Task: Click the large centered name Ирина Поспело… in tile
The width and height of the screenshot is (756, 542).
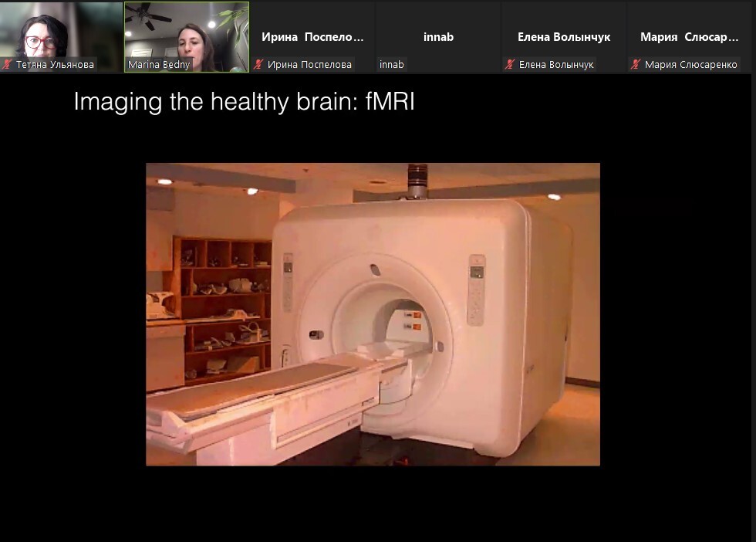Action: [312, 37]
